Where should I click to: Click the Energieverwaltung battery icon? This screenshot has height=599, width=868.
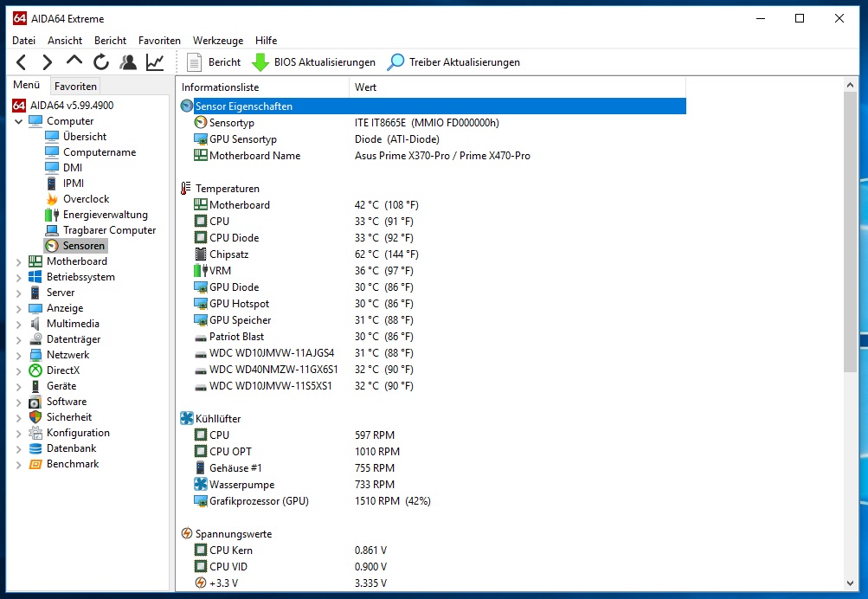(x=52, y=215)
